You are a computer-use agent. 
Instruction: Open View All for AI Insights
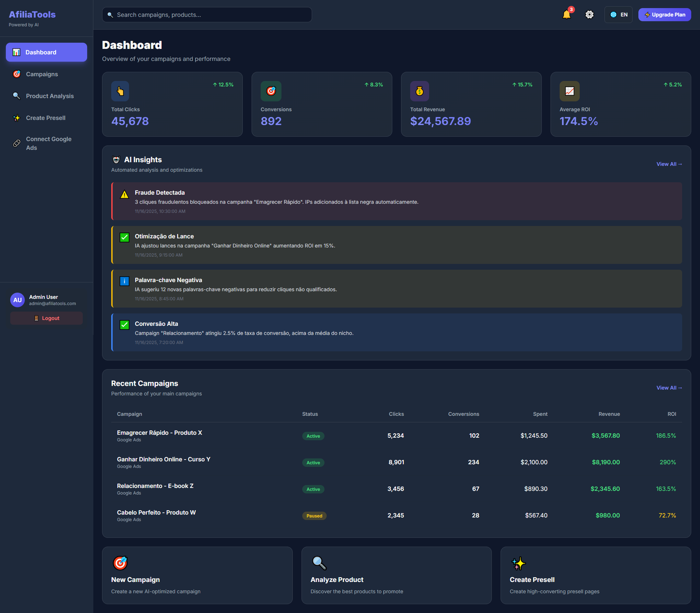pyautogui.click(x=669, y=164)
